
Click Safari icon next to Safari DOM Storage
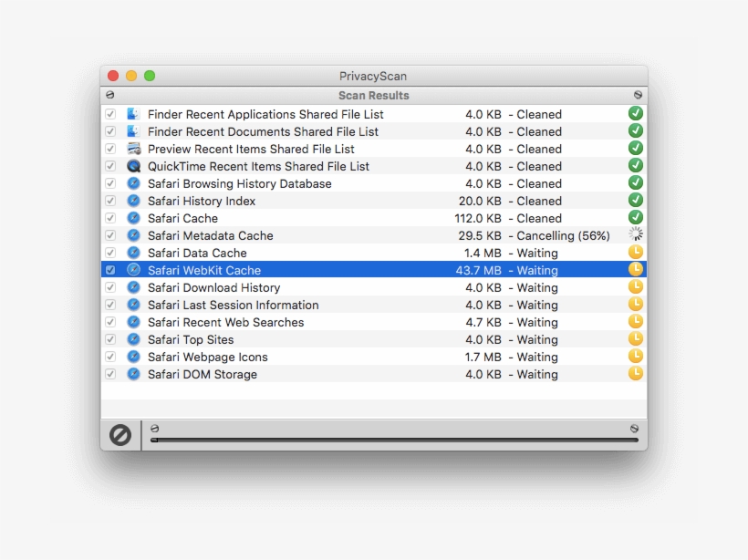133,374
